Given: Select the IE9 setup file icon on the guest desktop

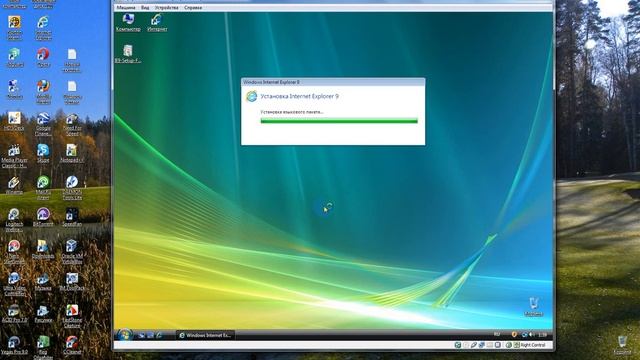Looking at the screenshot, I should tap(128, 53).
